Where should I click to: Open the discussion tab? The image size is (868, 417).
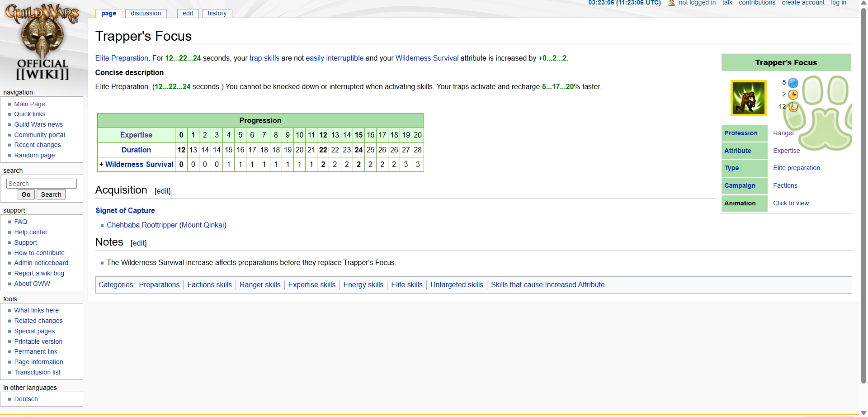[x=146, y=13]
